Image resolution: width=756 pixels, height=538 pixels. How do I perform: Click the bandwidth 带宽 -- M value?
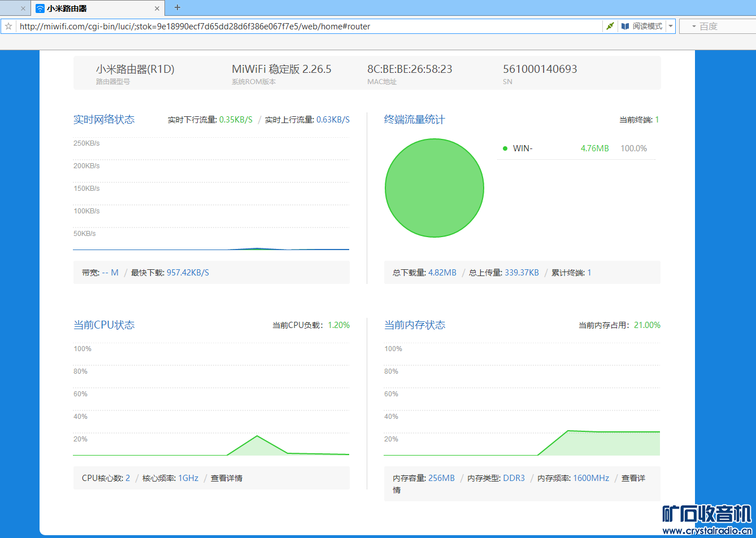[110, 273]
